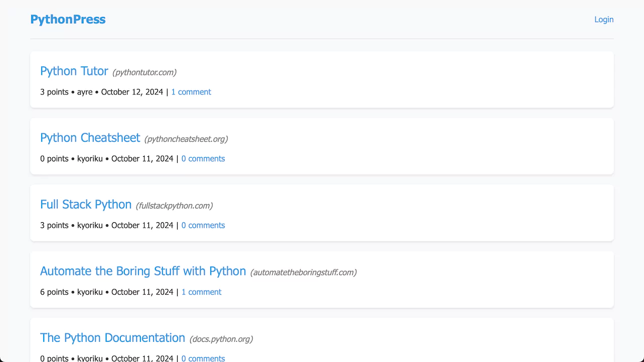Click the automatetheboringstuff.com domain label

(x=303, y=272)
